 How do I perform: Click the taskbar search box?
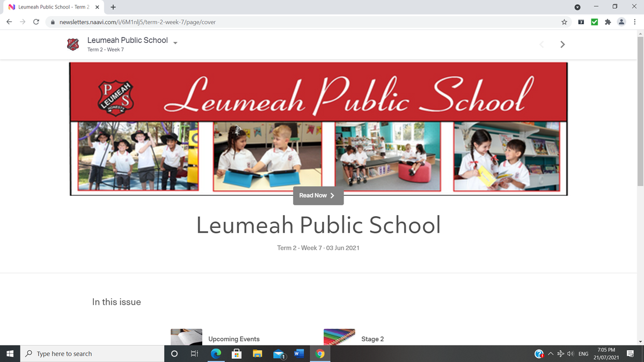pyautogui.click(x=92, y=353)
